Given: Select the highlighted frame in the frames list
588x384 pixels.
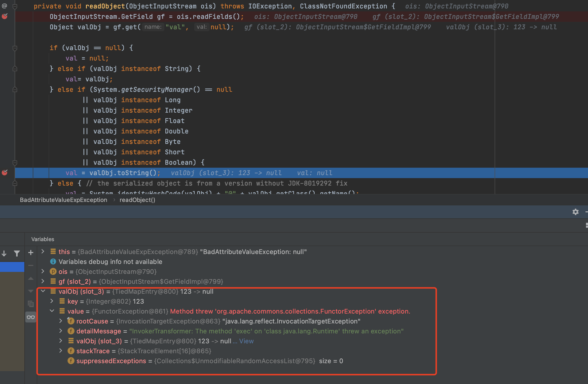Looking at the screenshot, I should point(12,267).
